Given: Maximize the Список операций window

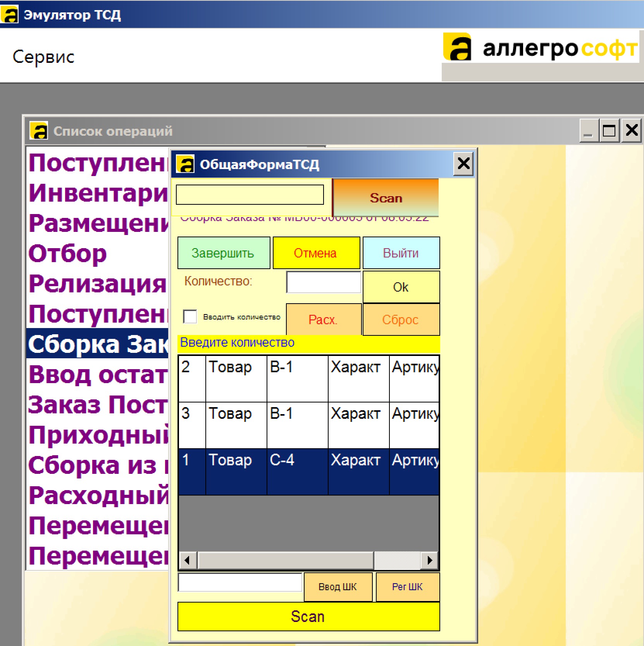Looking at the screenshot, I should click(x=609, y=131).
